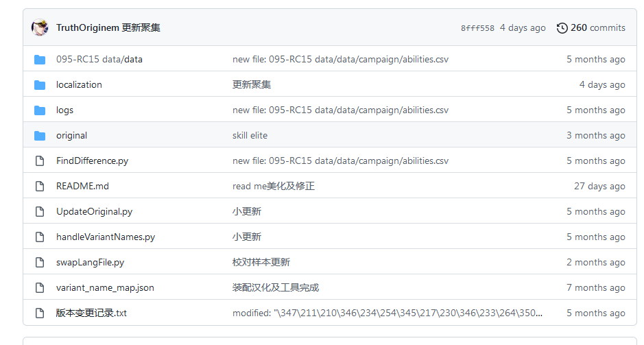The image size is (644, 345).
Task: Open handleVariantNames.py file
Action: [106, 237]
